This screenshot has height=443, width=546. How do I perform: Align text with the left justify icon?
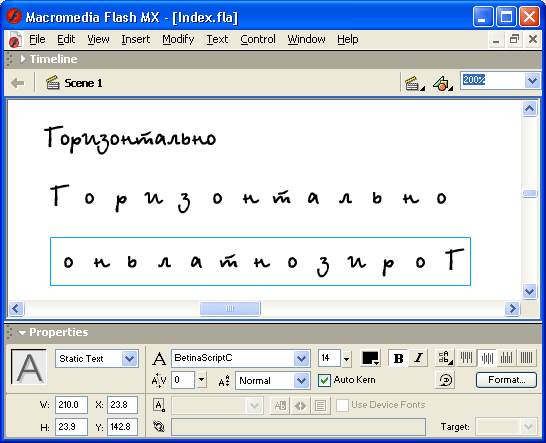pos(466,358)
